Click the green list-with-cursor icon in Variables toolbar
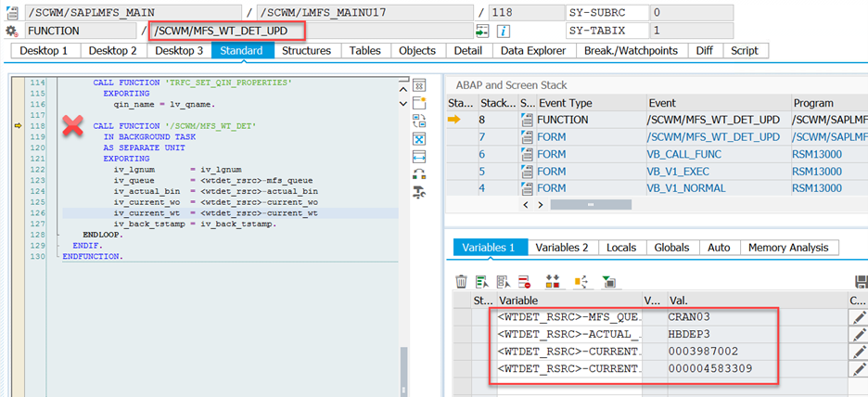This screenshot has height=397, width=868. (x=482, y=282)
